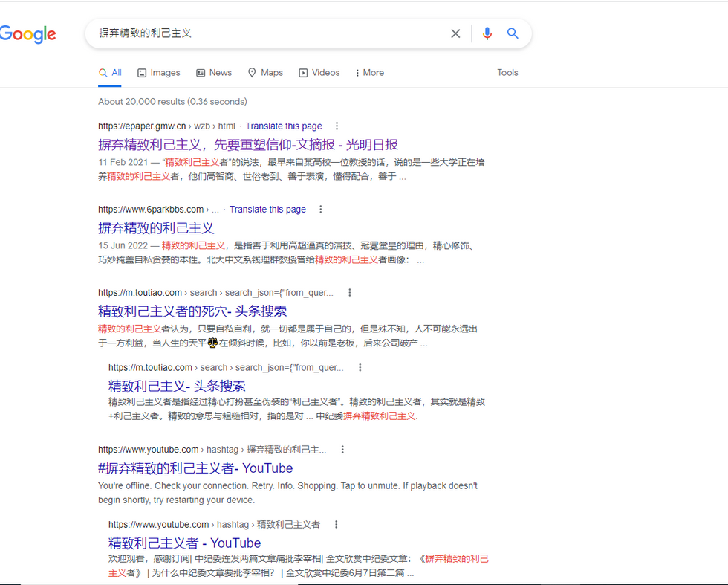The width and height of the screenshot is (728, 585).
Task: Click the 15 Jun 2022 snippet date
Action: (x=123, y=245)
